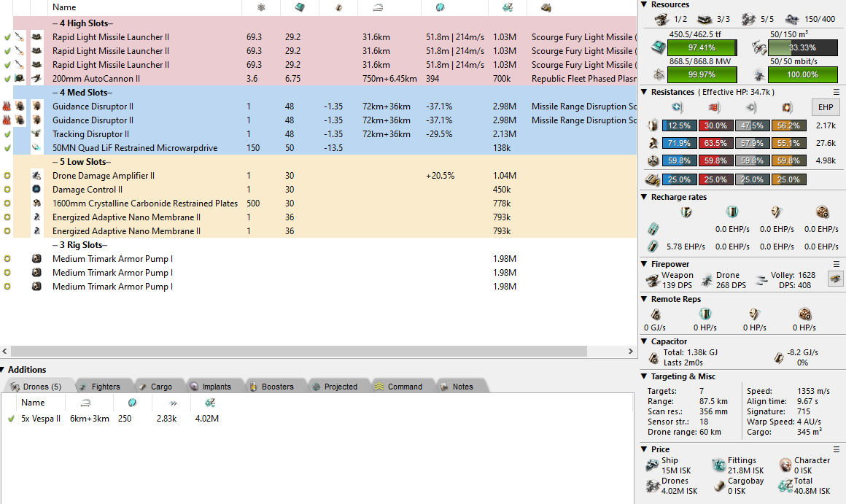Click the Tracking Disruptor II module icon
The width and height of the screenshot is (846, 504).
pyautogui.click(x=36, y=134)
